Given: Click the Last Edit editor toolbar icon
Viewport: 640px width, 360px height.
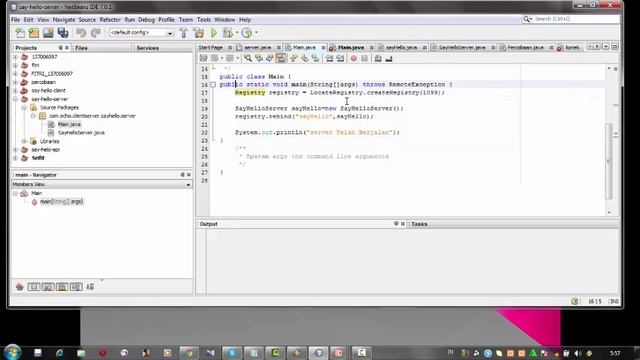Looking at the screenshot, I should click(x=203, y=58).
